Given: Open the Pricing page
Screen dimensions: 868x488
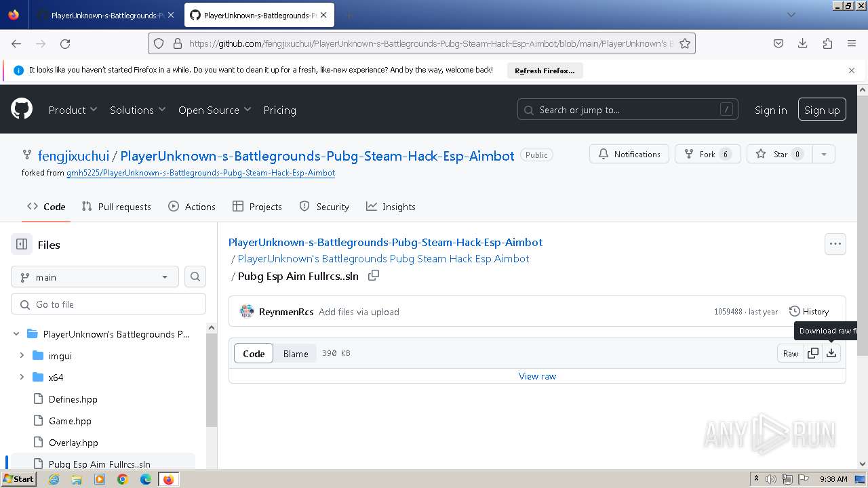Looking at the screenshot, I should [279, 110].
